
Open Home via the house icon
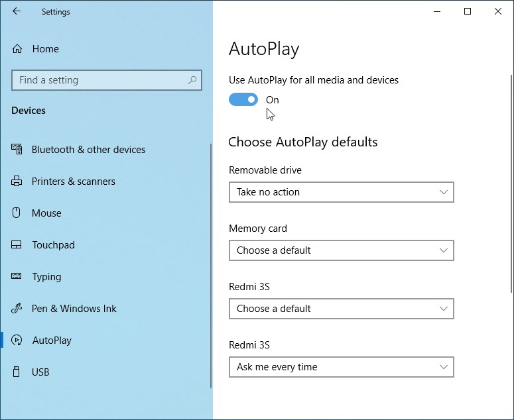tap(17, 49)
